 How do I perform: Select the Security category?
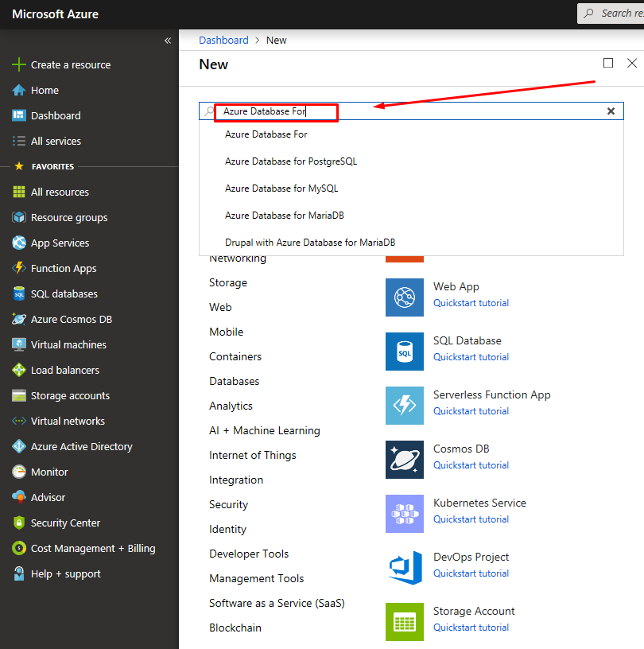click(x=228, y=504)
